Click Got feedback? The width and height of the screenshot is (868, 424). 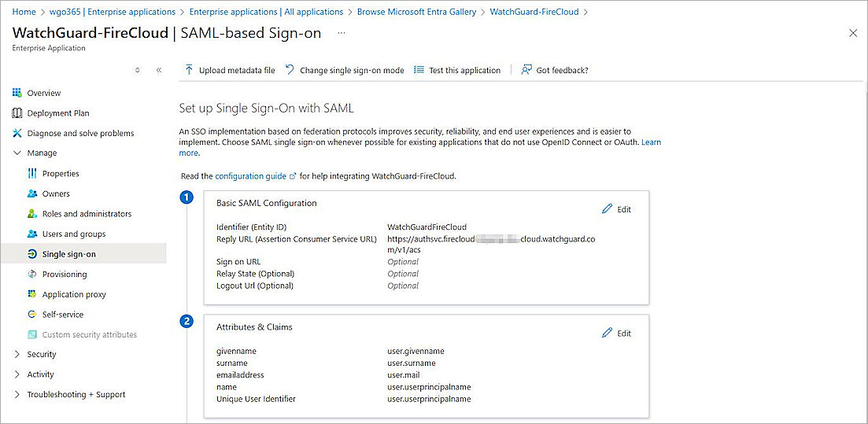555,70
